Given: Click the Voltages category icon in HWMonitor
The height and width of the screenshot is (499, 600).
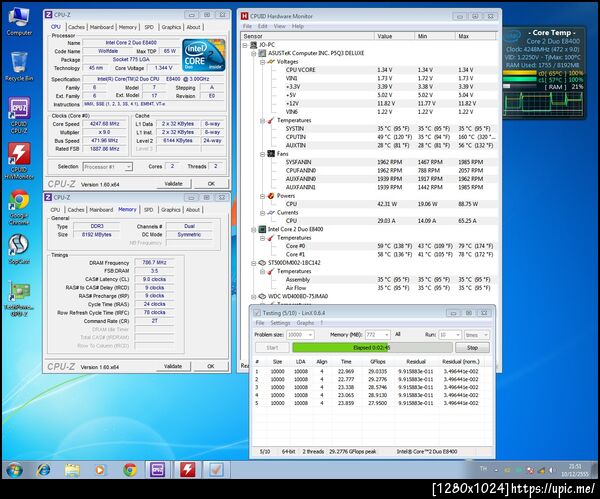Looking at the screenshot, I should (x=271, y=62).
